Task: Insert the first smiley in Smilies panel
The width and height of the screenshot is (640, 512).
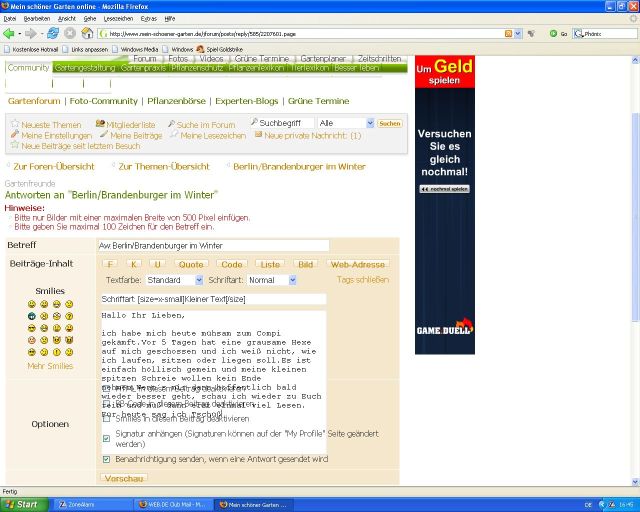Action: coord(31,304)
